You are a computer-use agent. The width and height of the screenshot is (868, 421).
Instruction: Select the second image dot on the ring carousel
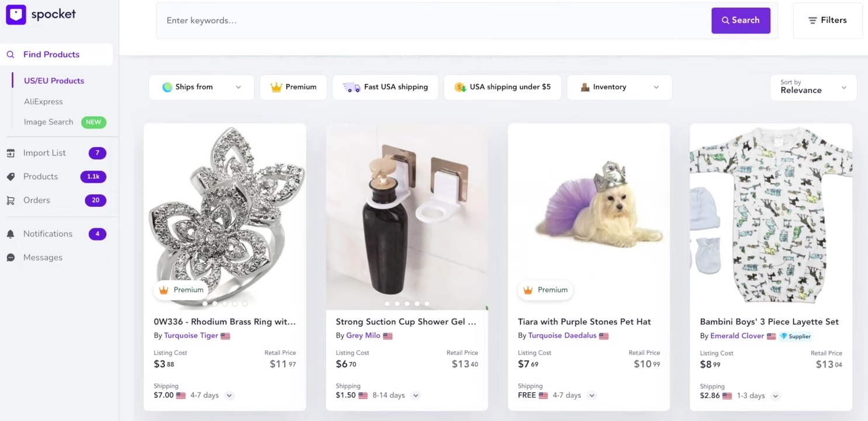click(215, 304)
